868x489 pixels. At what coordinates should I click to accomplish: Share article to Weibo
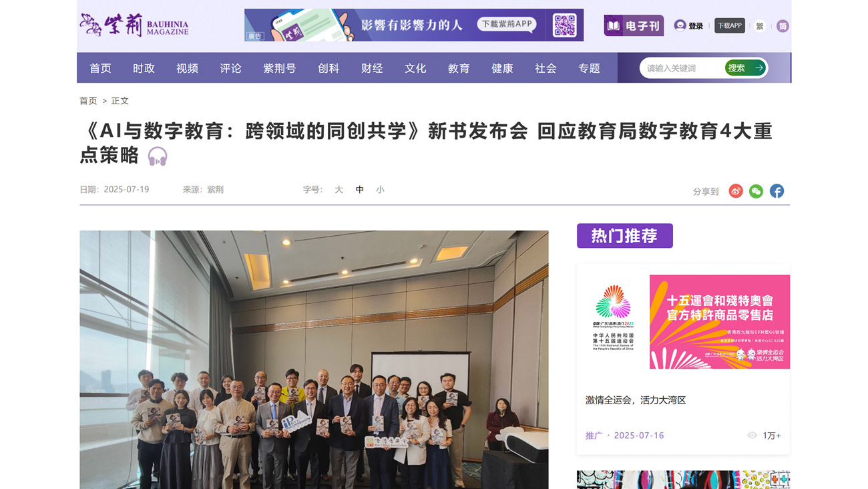(736, 191)
